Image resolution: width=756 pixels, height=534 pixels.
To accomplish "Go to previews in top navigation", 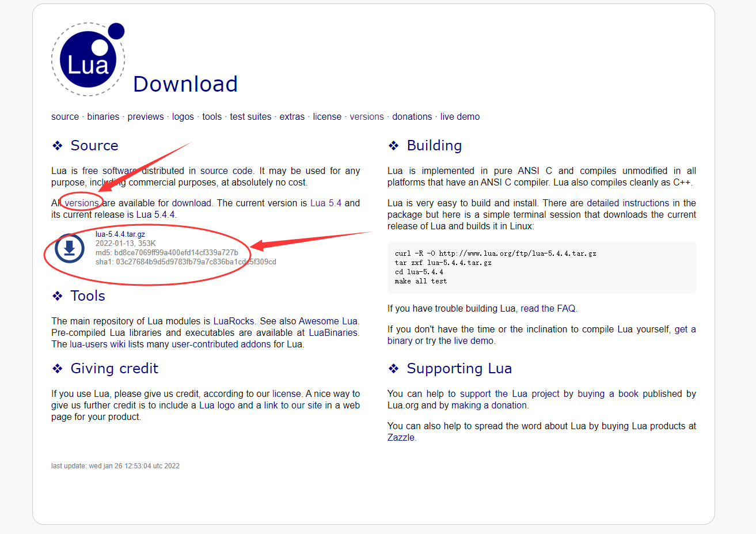I will [x=146, y=116].
